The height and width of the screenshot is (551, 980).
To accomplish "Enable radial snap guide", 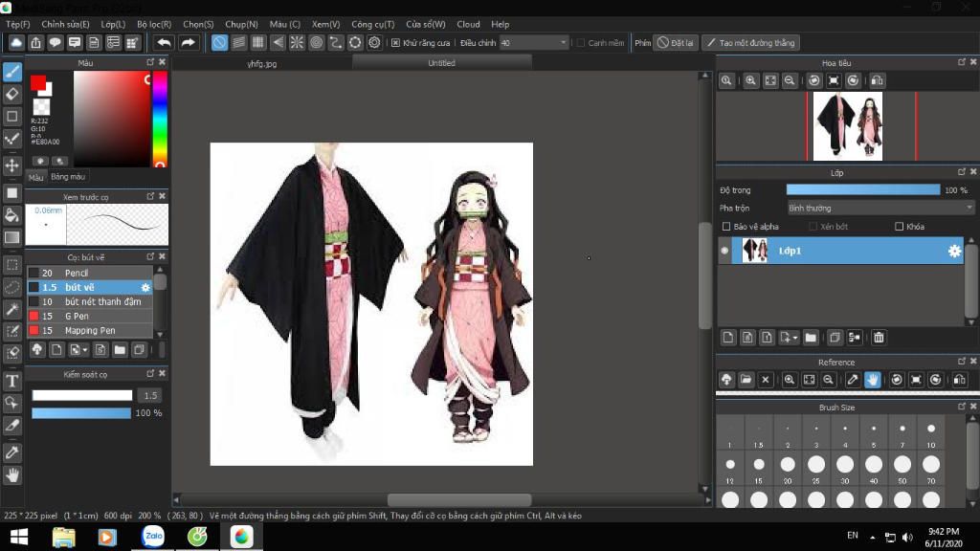I will tap(297, 42).
